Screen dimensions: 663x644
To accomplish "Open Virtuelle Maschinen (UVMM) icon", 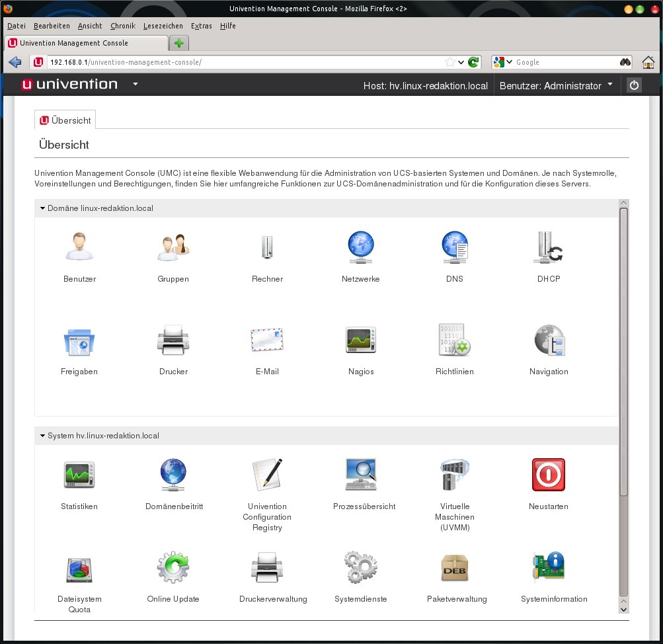I will (x=455, y=475).
